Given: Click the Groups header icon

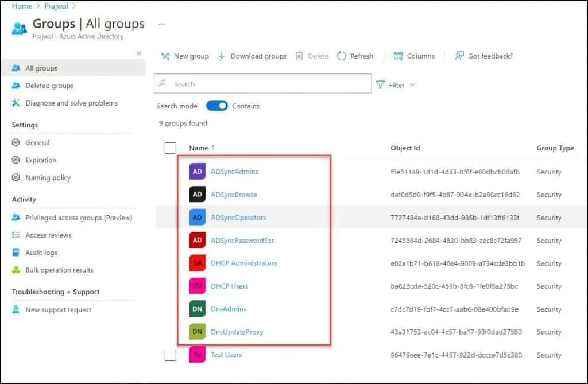Looking at the screenshot, I should (19, 29).
